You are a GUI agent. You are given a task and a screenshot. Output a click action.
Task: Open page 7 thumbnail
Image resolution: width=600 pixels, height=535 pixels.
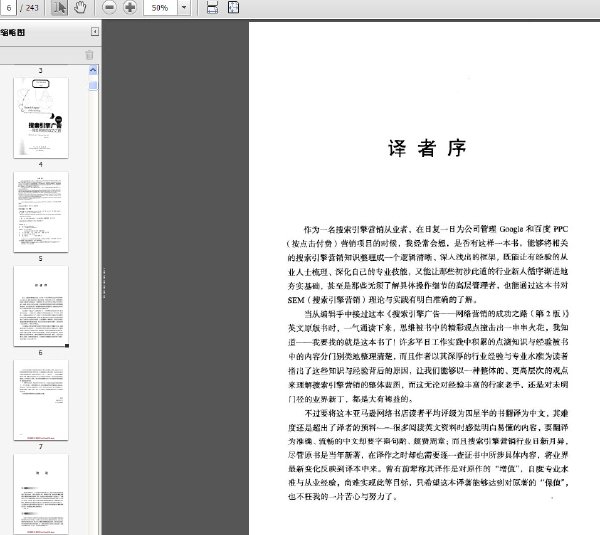coord(41,494)
